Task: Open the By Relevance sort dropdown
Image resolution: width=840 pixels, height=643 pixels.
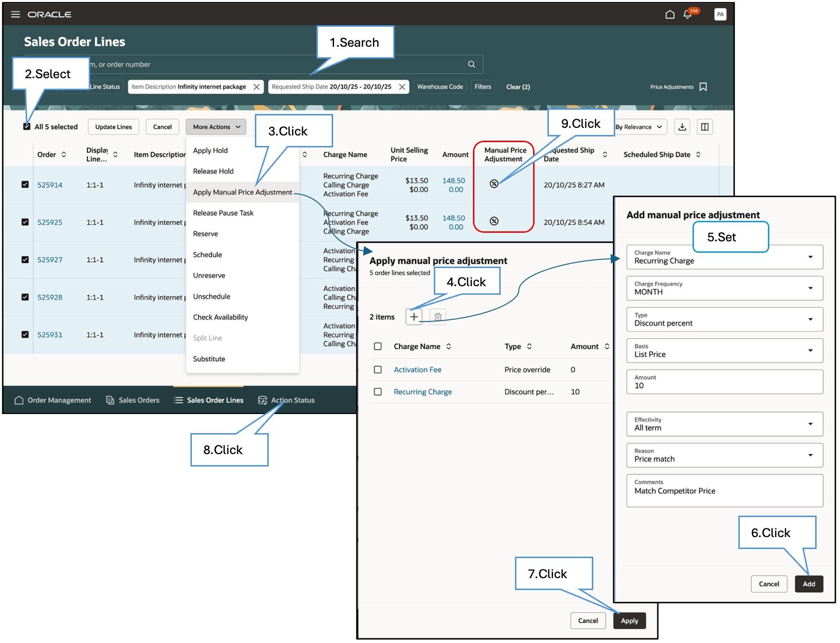Action: click(x=640, y=126)
